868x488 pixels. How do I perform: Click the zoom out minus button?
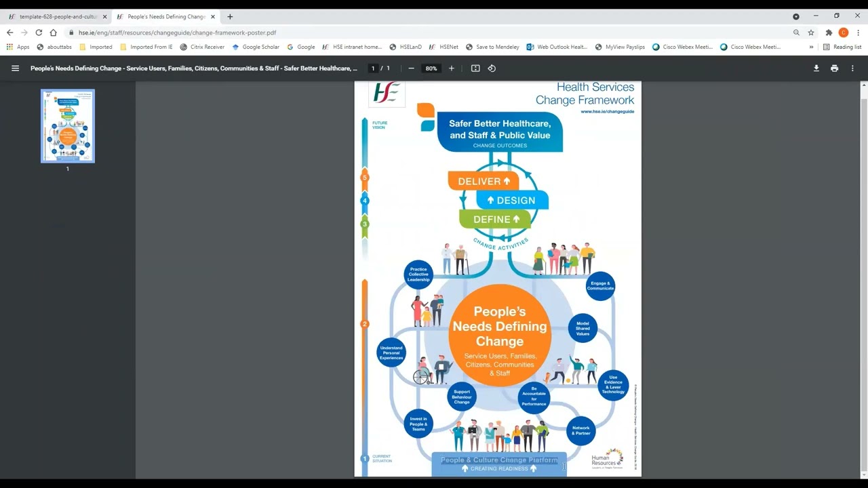point(411,68)
